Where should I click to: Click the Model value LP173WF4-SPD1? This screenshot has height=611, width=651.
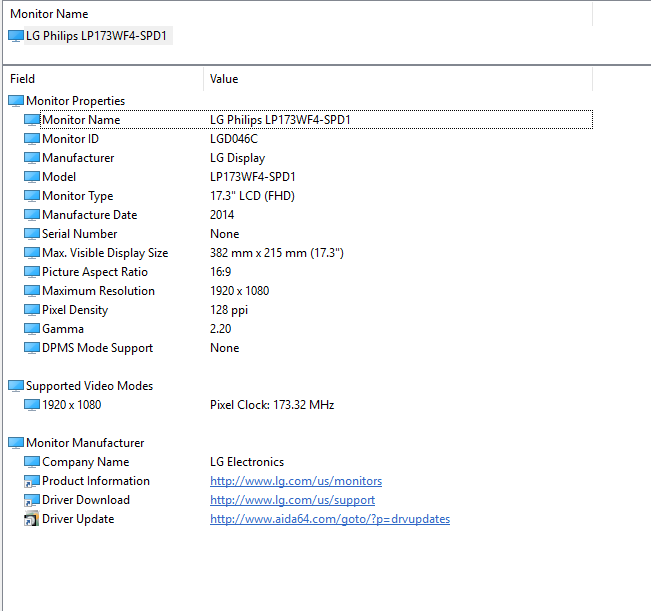[253, 177]
